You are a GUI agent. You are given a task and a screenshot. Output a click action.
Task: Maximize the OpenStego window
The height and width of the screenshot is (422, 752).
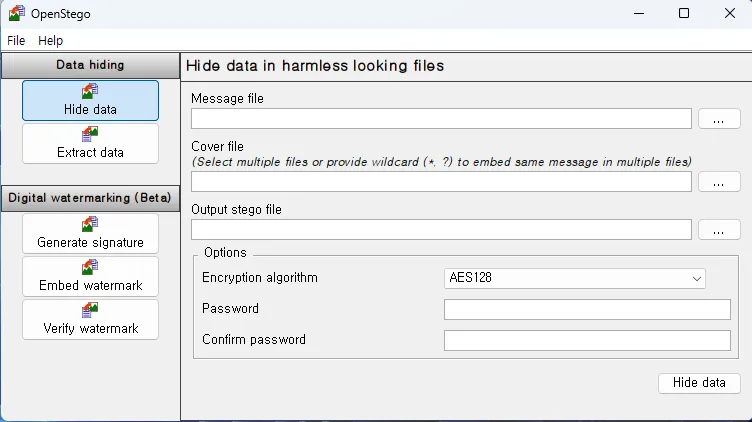pos(684,13)
